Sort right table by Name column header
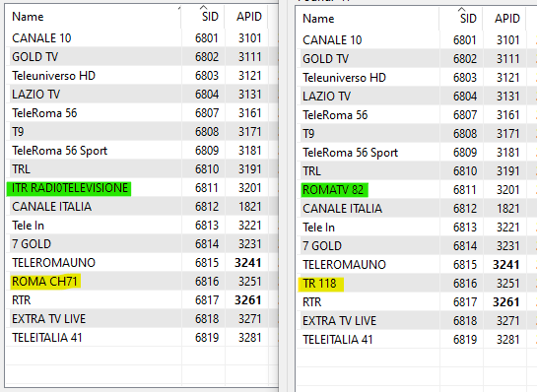The width and height of the screenshot is (537, 392). tap(368, 19)
